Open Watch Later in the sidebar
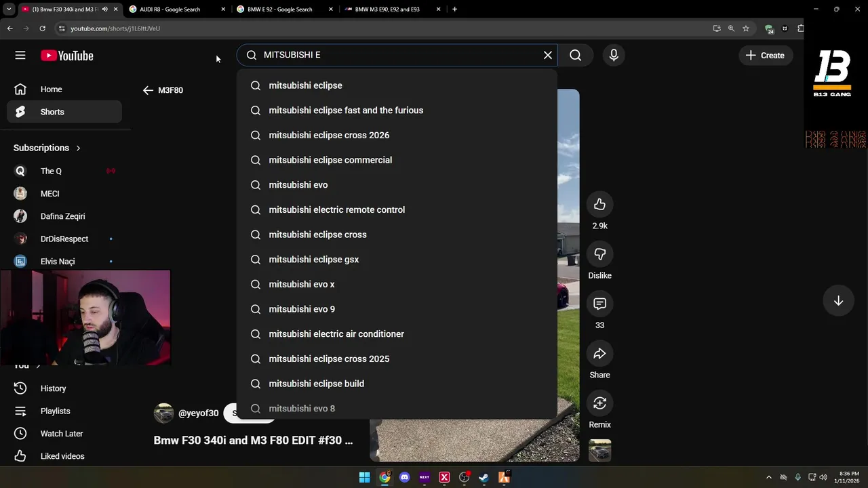The image size is (868, 488). coord(64,434)
